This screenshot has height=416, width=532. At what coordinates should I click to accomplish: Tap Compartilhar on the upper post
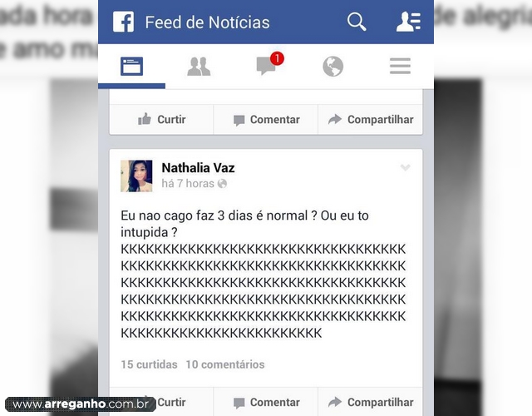[371, 120]
